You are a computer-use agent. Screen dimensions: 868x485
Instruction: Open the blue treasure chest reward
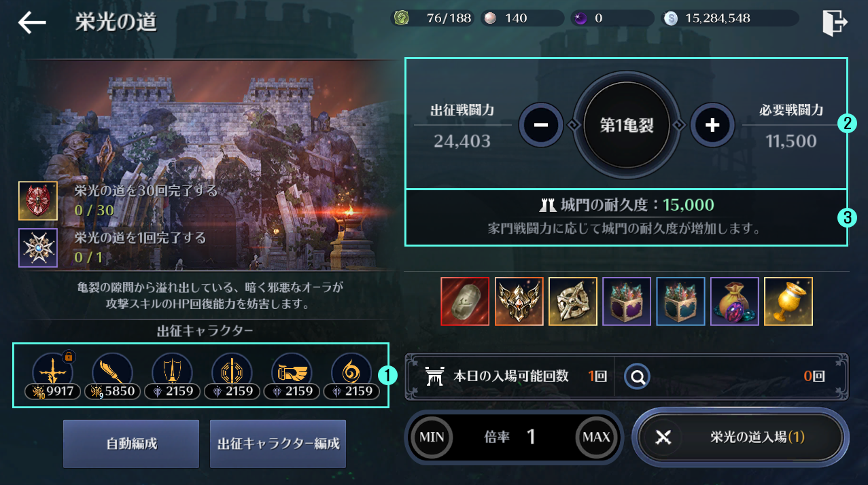[680, 301]
